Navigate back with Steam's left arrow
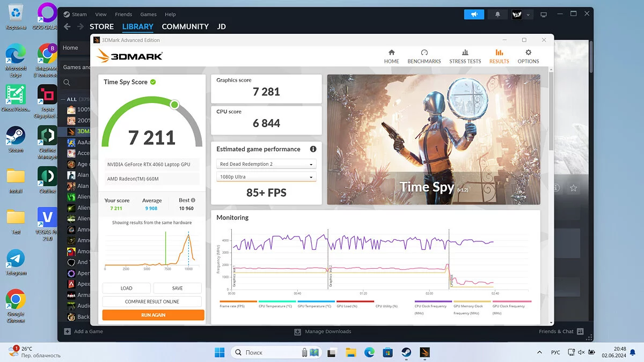Image resolution: width=644 pixels, height=362 pixels. point(67,27)
